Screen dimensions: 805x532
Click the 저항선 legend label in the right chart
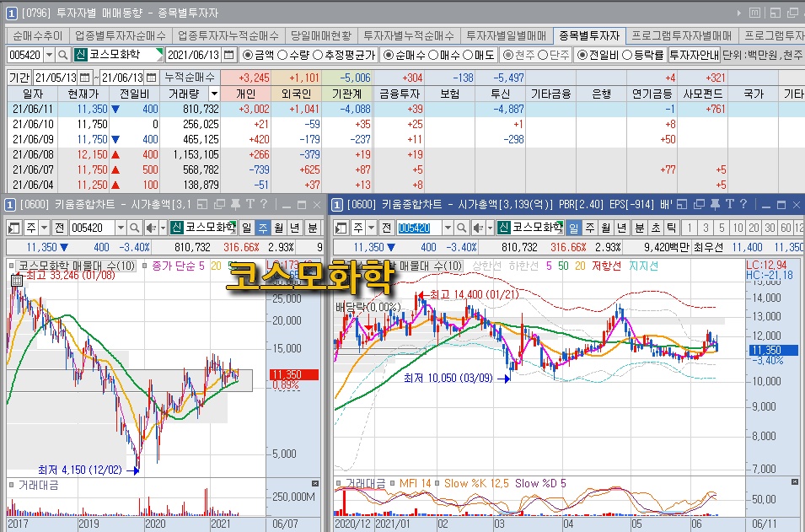point(606,266)
